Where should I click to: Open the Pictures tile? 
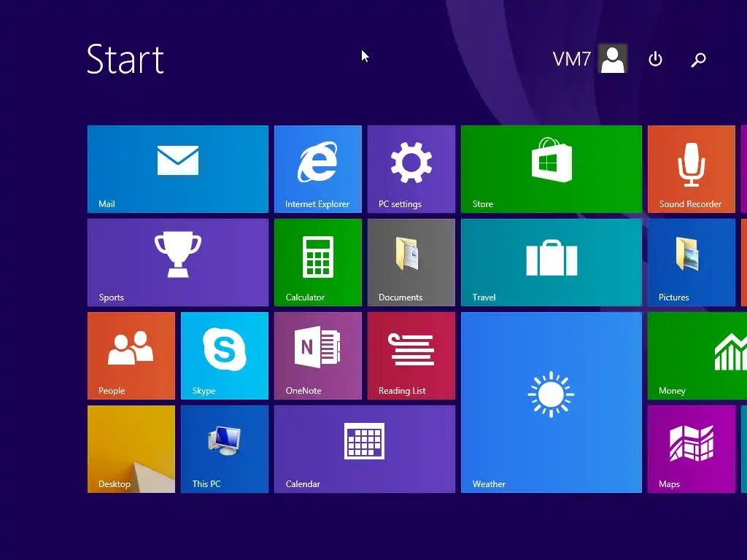point(692,262)
